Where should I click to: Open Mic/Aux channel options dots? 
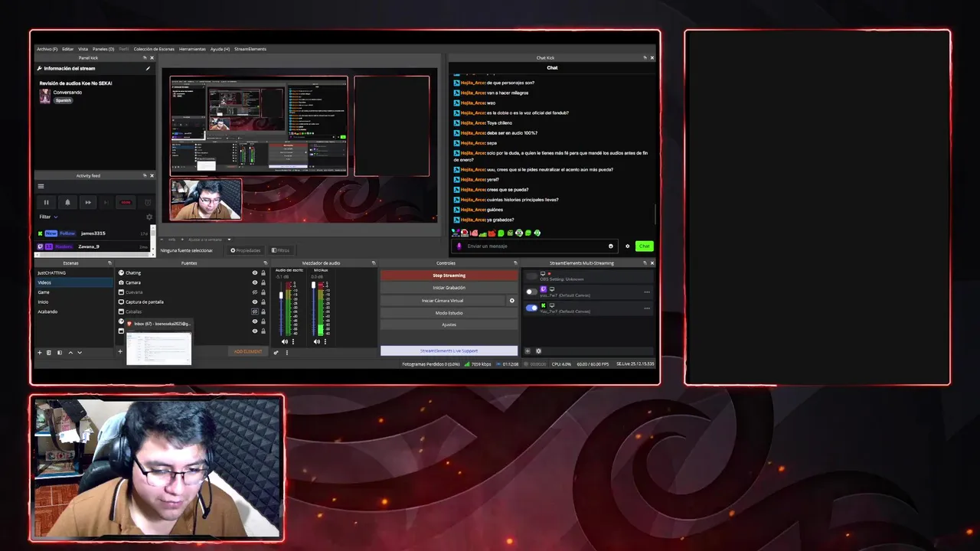(325, 341)
